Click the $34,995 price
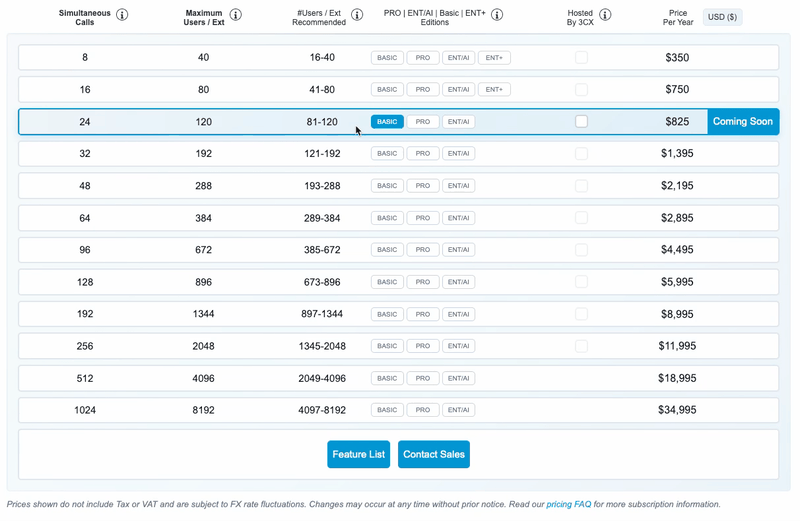Screen dimensions: 800x521 tap(677, 410)
